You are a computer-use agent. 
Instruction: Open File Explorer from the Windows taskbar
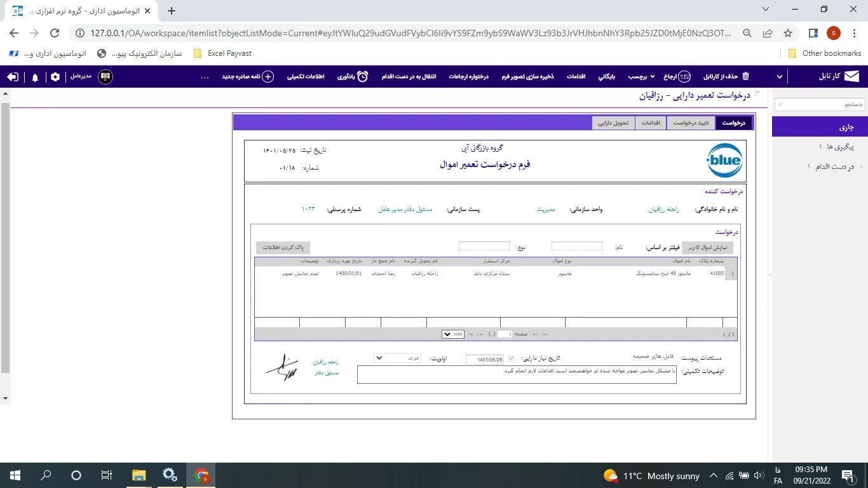click(x=139, y=475)
